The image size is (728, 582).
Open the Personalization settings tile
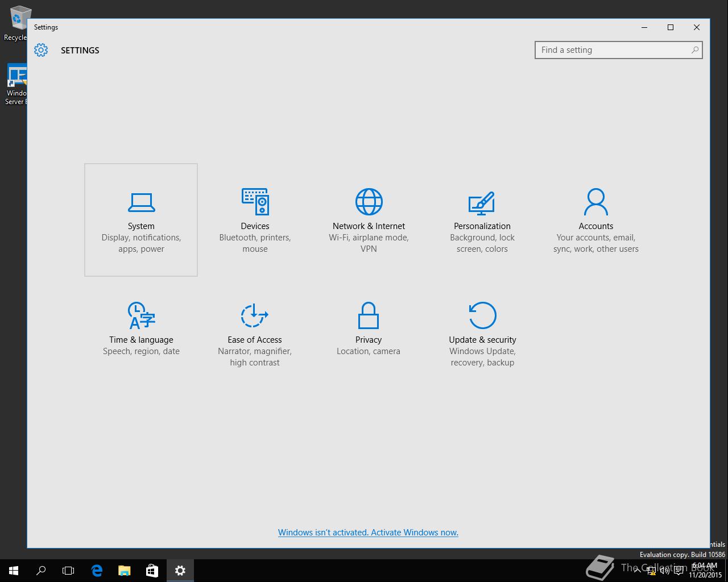point(482,220)
